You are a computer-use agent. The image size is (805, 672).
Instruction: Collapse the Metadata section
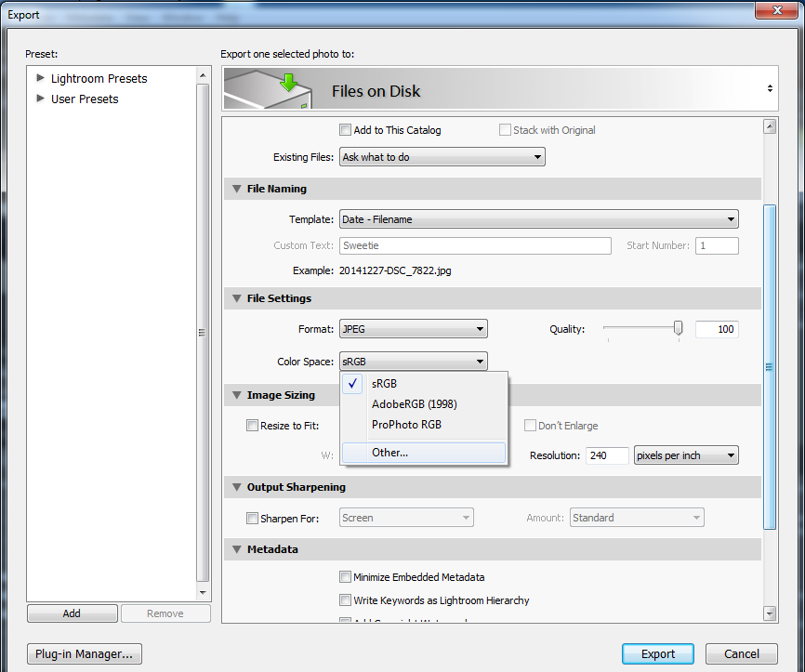[x=237, y=549]
